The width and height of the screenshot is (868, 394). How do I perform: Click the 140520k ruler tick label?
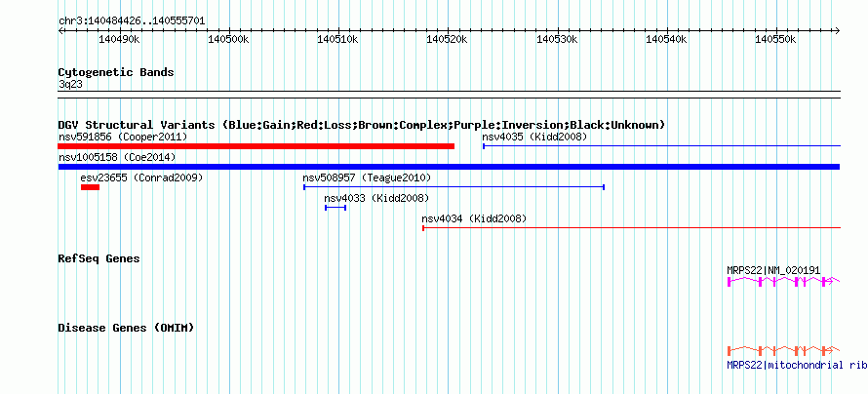(x=448, y=40)
